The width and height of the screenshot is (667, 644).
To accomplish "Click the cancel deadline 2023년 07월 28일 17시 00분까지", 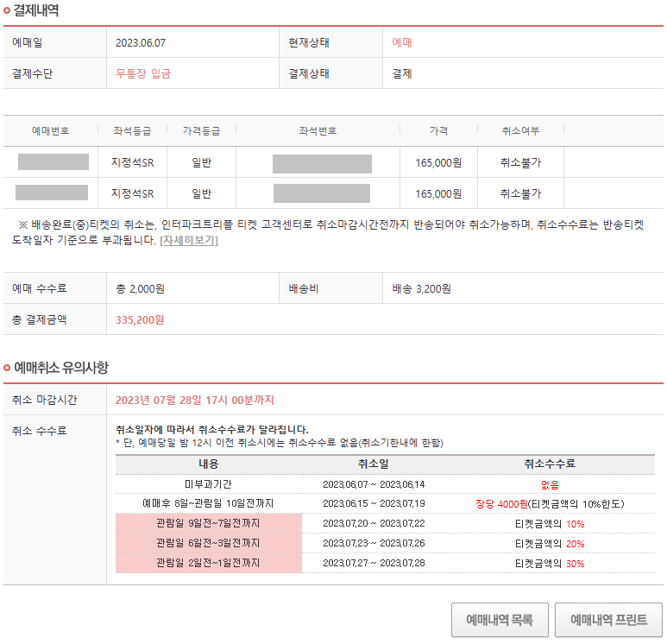I will tap(195, 400).
